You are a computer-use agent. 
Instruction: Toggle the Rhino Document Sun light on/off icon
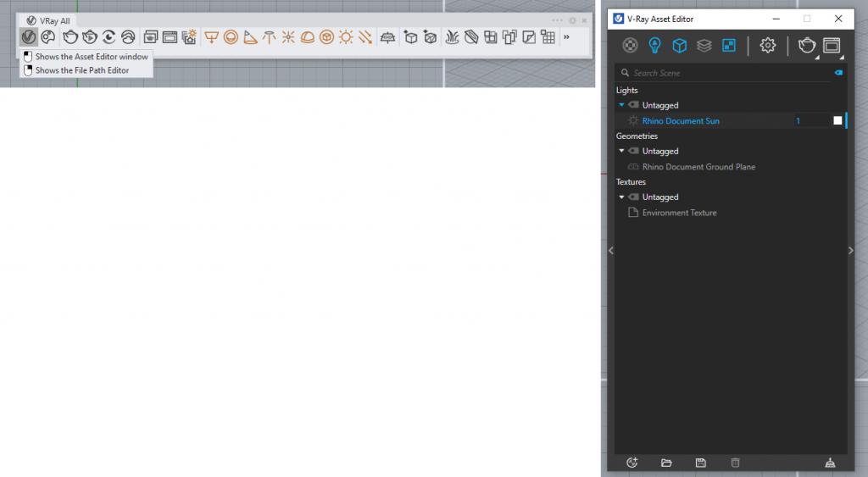point(632,121)
